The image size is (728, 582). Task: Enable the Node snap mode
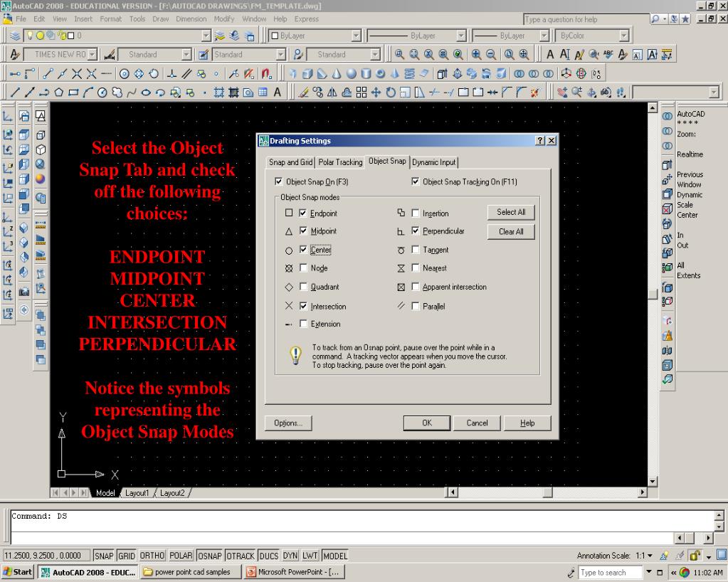pos(303,268)
